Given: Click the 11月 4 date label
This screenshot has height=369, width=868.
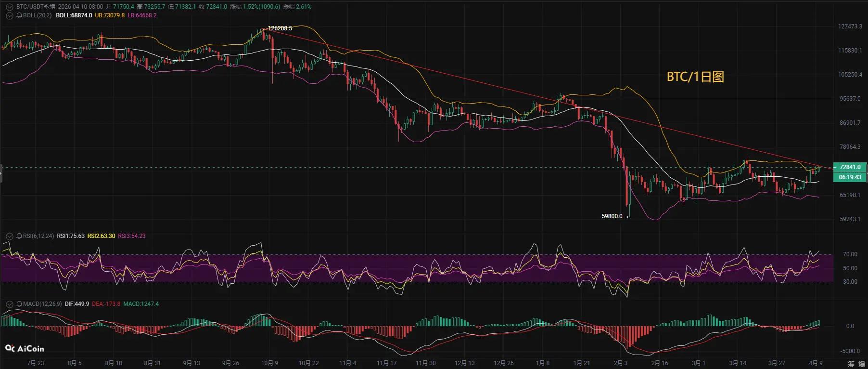Looking at the screenshot, I should (x=348, y=363).
